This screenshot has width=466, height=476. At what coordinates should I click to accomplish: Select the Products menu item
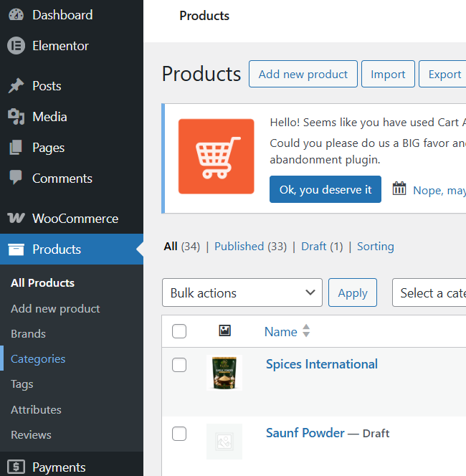(72, 249)
